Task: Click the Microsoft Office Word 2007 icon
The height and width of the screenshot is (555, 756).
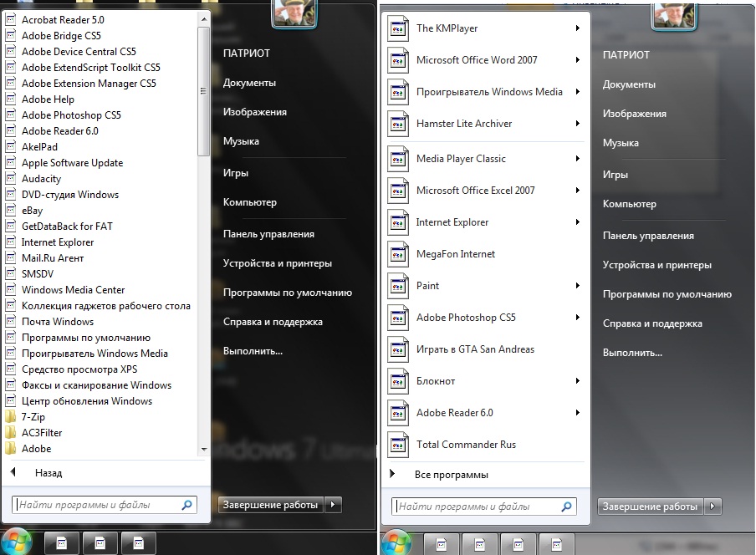Action: click(x=398, y=60)
